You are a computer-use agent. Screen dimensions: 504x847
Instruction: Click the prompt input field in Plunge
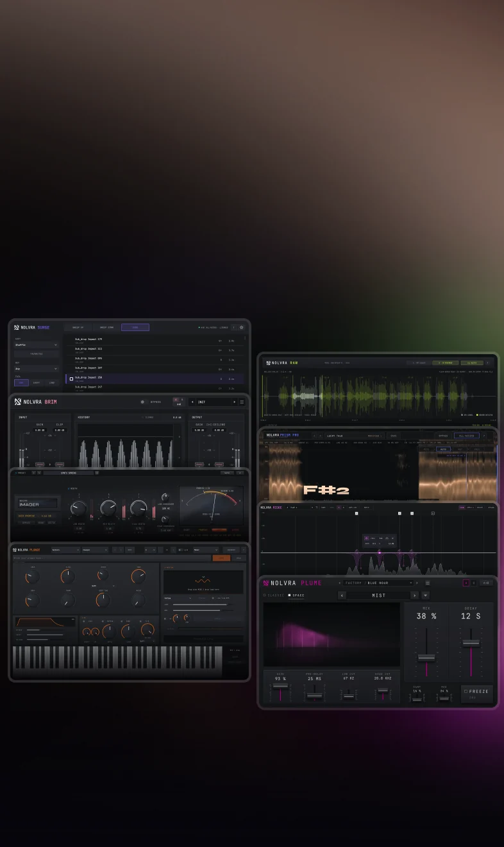(112, 558)
